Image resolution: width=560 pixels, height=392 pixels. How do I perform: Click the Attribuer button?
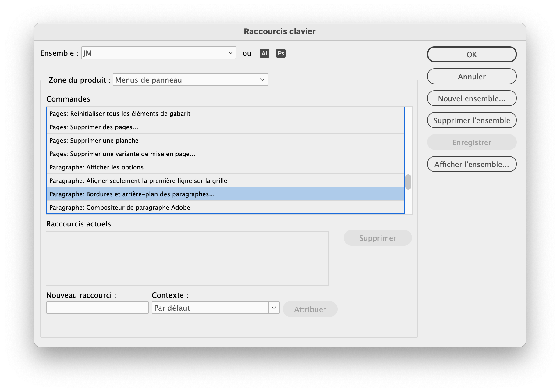[310, 309]
